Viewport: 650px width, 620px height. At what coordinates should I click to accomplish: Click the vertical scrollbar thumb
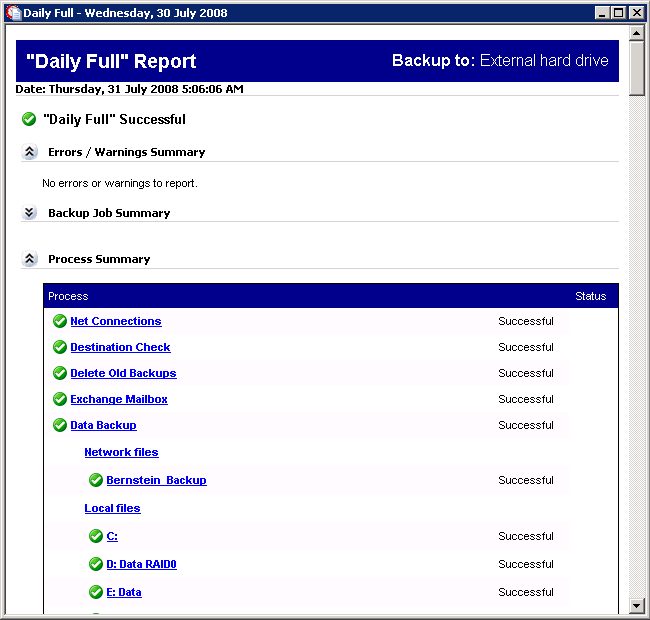tap(636, 68)
